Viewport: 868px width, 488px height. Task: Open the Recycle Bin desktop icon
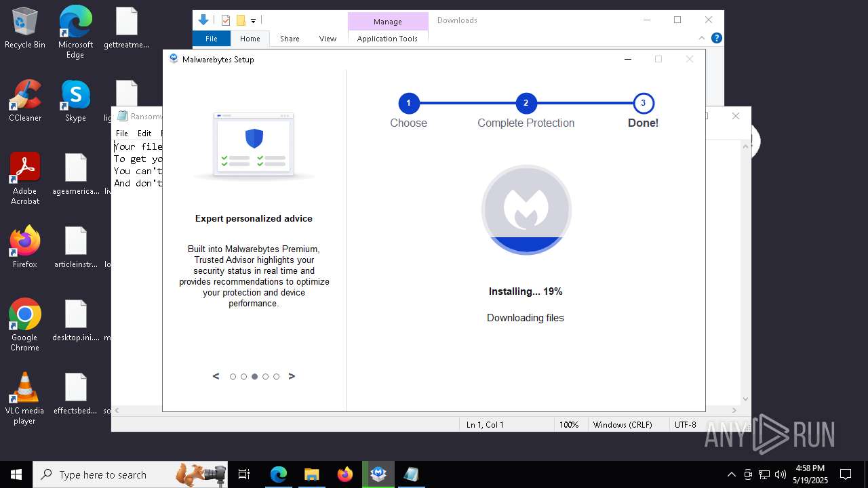(x=25, y=28)
